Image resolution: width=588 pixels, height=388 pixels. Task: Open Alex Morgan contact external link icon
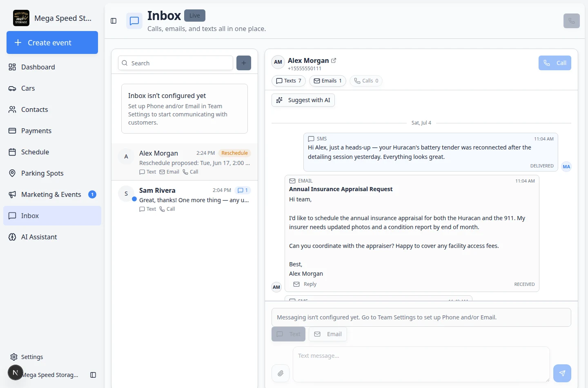(x=334, y=60)
